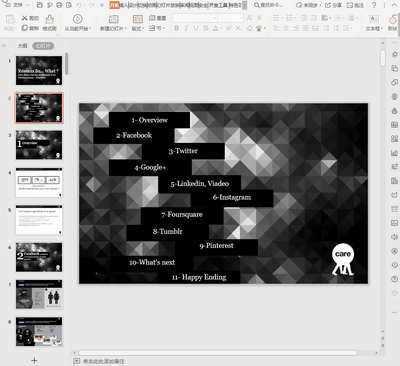The width and height of the screenshot is (400, 366).
Task: Start the slideshow from the current slide
Action: point(77,19)
